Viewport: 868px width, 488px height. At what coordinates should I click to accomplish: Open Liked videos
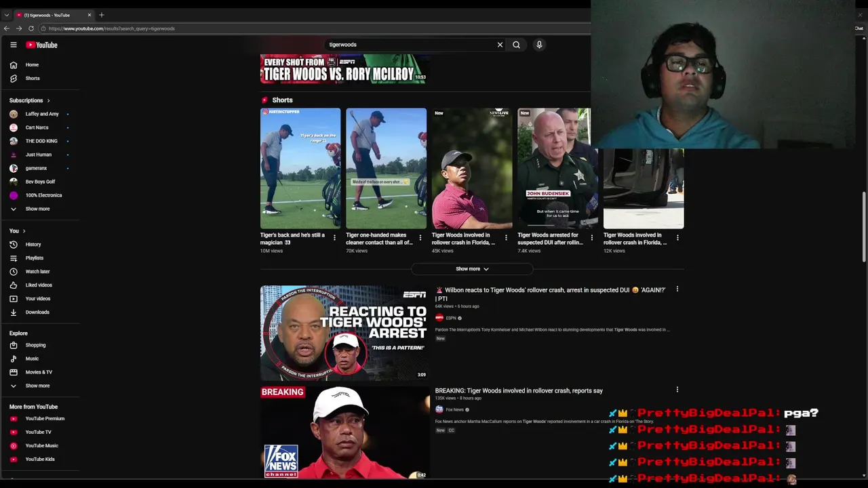point(40,285)
